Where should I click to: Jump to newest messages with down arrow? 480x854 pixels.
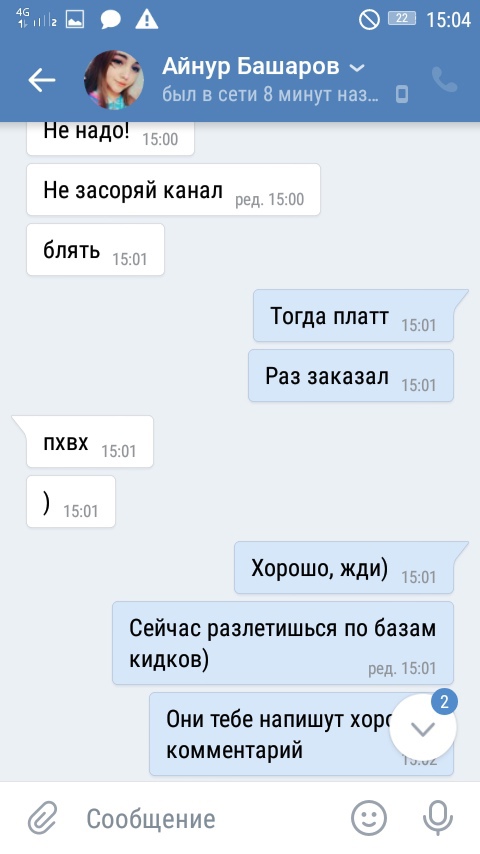pos(423,728)
